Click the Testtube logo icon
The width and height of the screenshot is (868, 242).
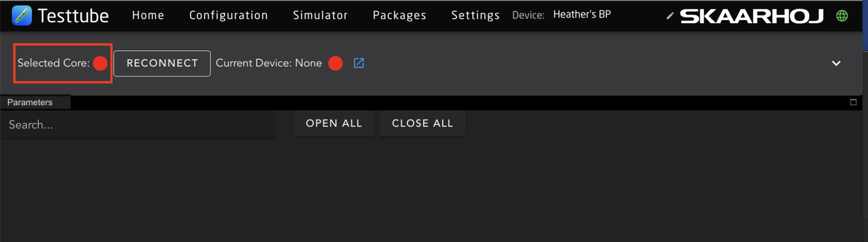click(x=22, y=15)
